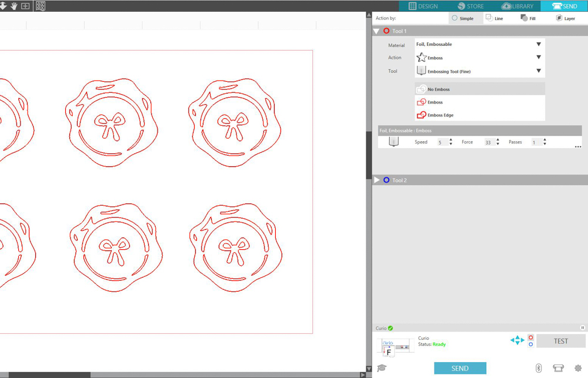
Task: Click the Silhouette device icon beside Bluetooth
Action: click(x=558, y=368)
